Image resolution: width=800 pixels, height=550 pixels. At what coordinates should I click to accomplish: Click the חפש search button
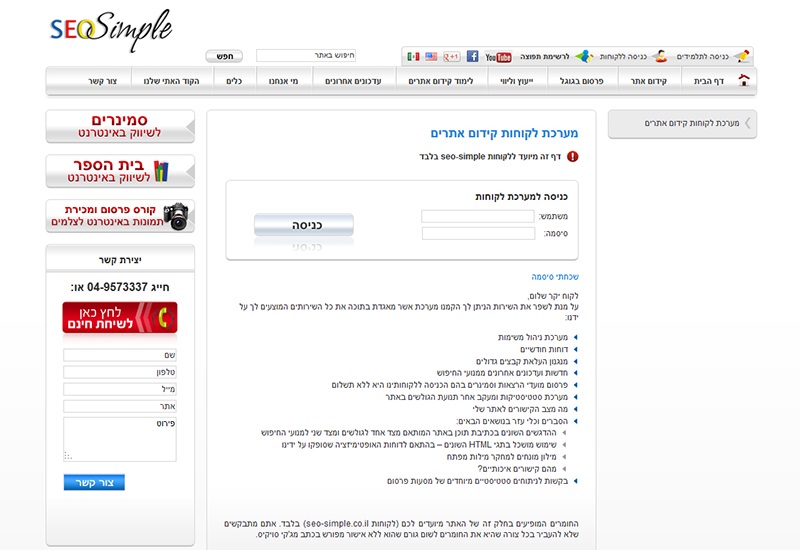[224, 56]
